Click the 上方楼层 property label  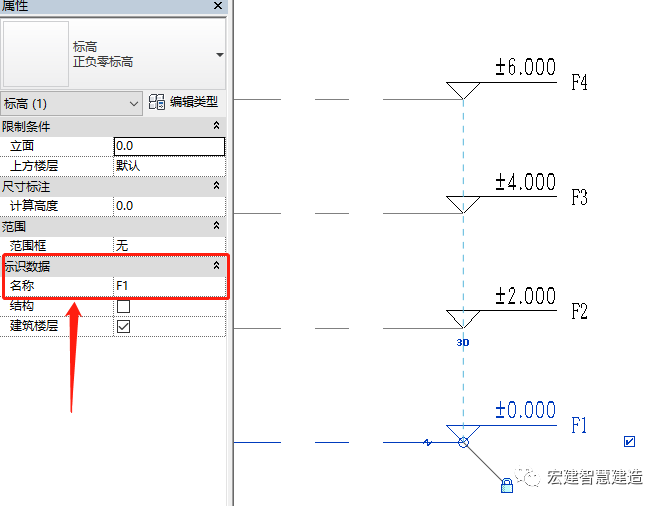point(34,166)
